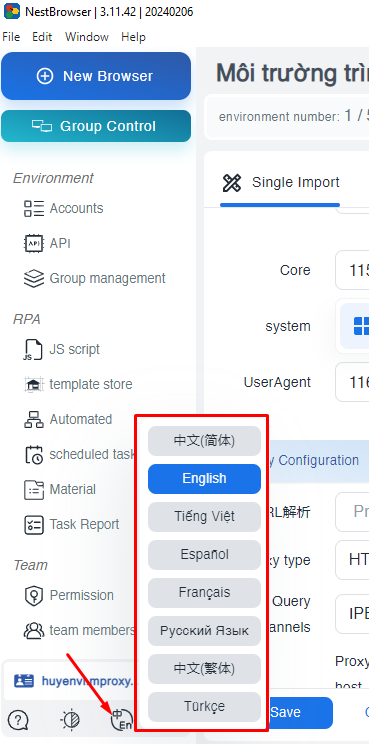The width and height of the screenshot is (369, 744).
Task: Click the UserAgent input field
Action: click(352, 382)
